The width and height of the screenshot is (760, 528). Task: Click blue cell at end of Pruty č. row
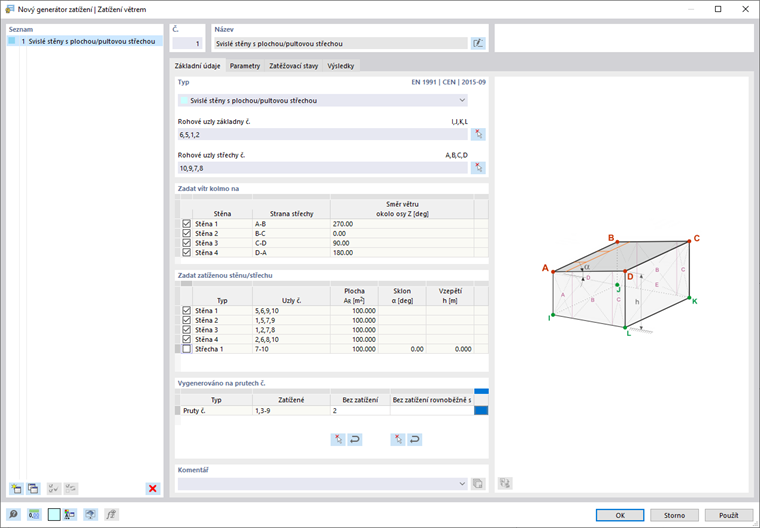click(x=481, y=410)
